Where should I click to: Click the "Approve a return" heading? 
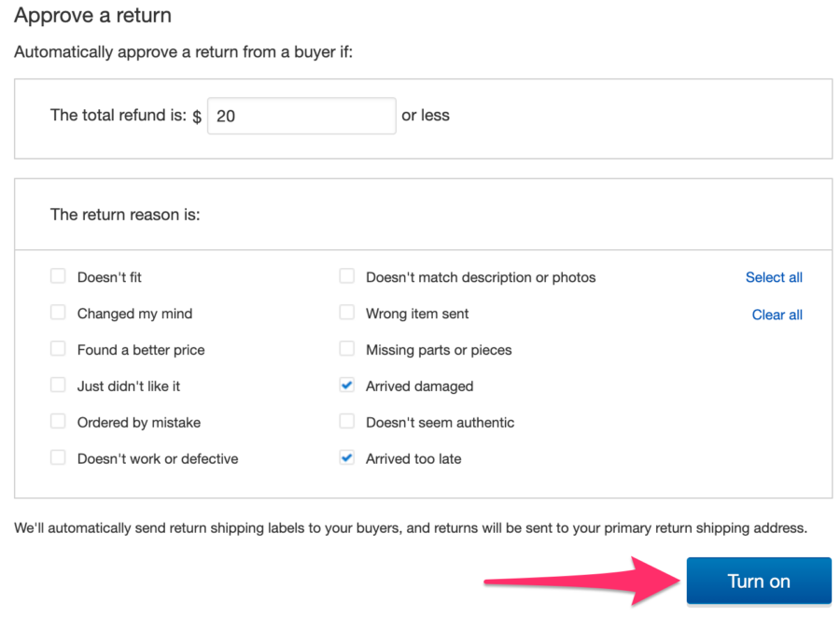click(92, 15)
